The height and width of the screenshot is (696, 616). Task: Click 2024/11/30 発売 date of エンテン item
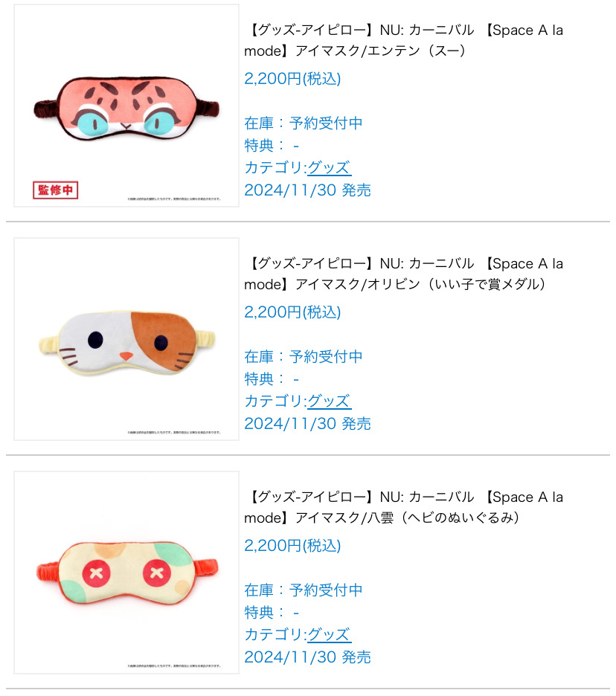tap(307, 190)
